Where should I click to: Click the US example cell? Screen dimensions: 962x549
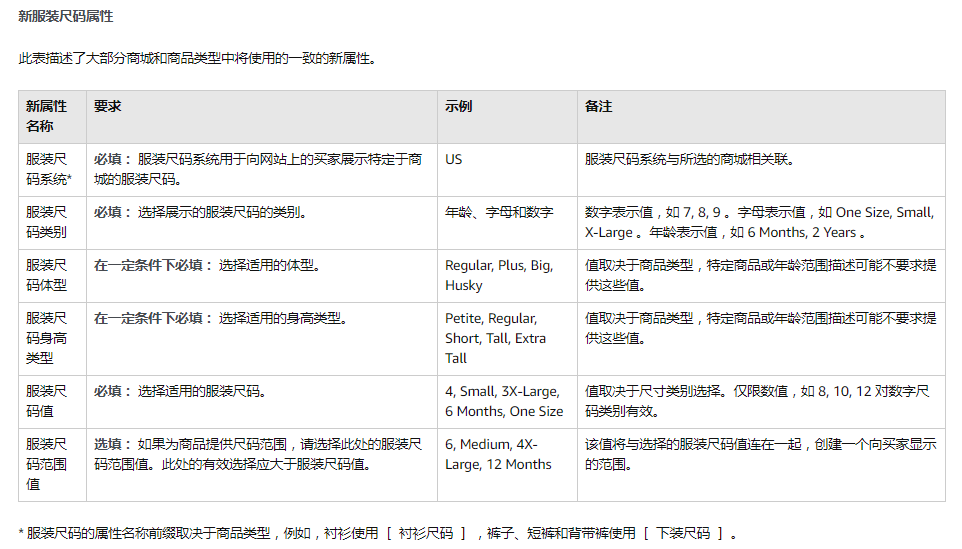(507, 170)
